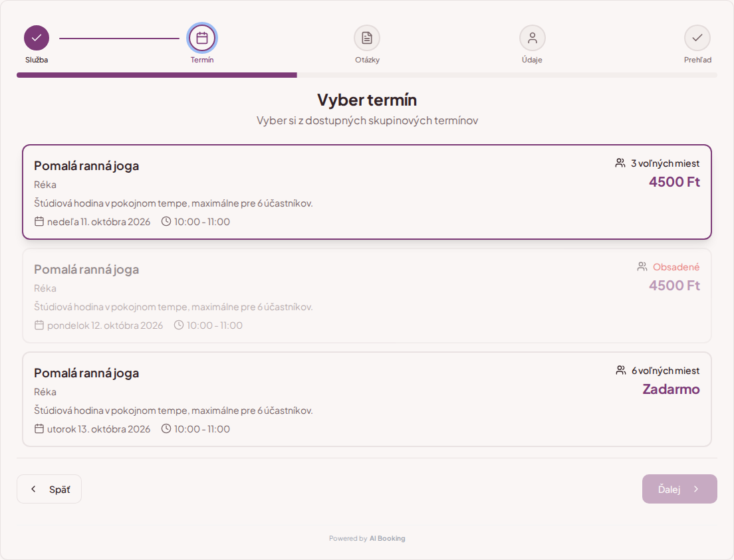Continue with the Ďalej button
The width and height of the screenshot is (734, 560).
coord(679,489)
